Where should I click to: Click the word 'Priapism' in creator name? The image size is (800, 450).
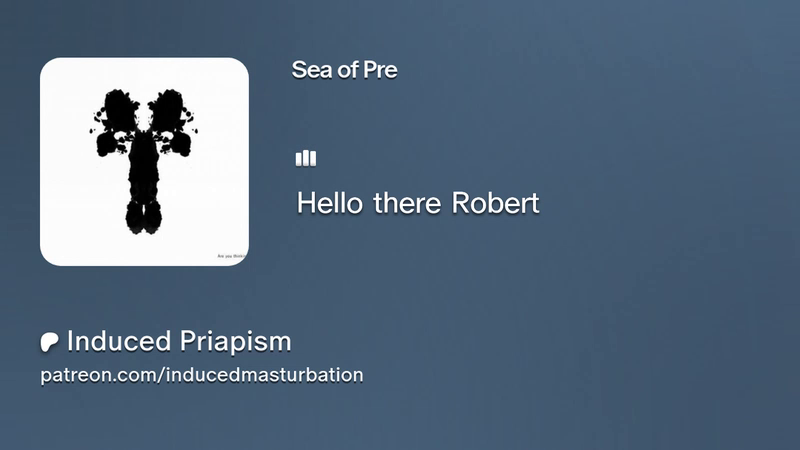[x=235, y=343]
